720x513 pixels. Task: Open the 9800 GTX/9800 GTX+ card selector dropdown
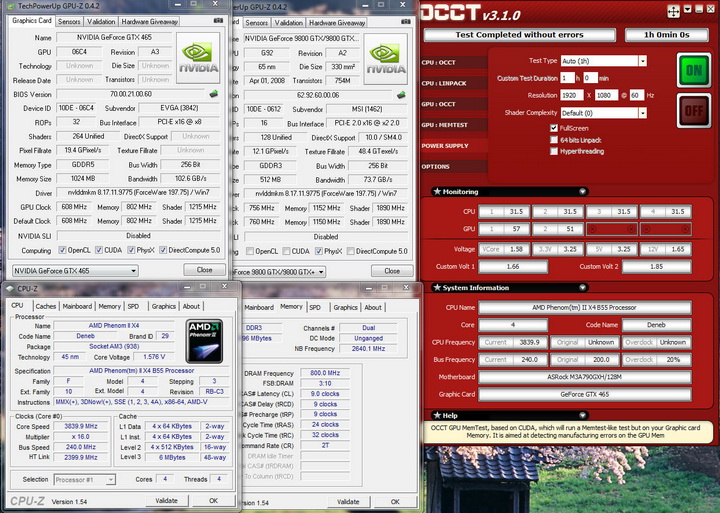(x=279, y=271)
